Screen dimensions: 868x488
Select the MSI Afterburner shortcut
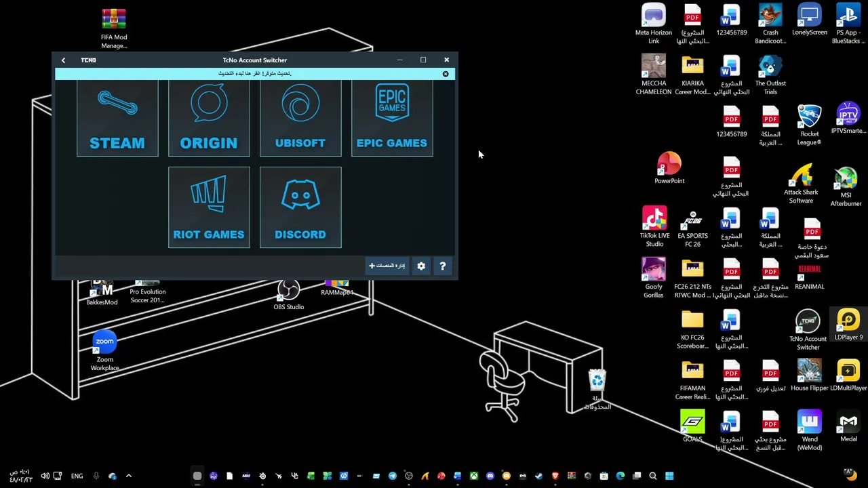846,187
